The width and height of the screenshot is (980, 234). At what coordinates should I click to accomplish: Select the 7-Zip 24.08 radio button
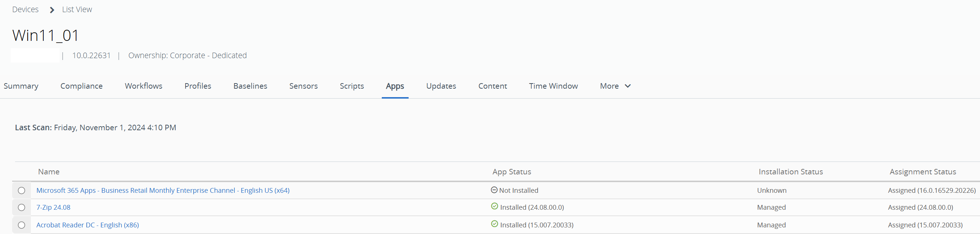click(x=21, y=207)
